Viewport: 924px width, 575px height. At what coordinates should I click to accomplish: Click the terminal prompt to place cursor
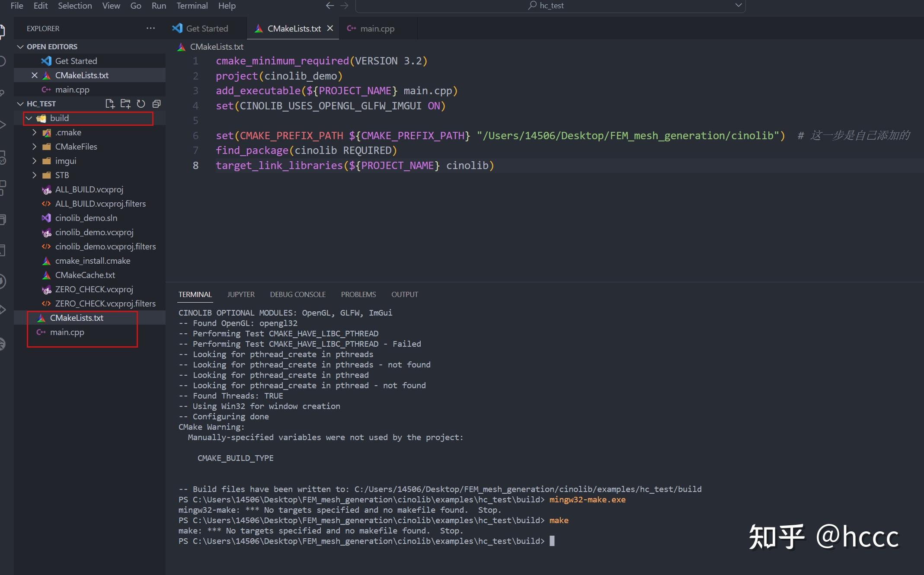tap(553, 541)
